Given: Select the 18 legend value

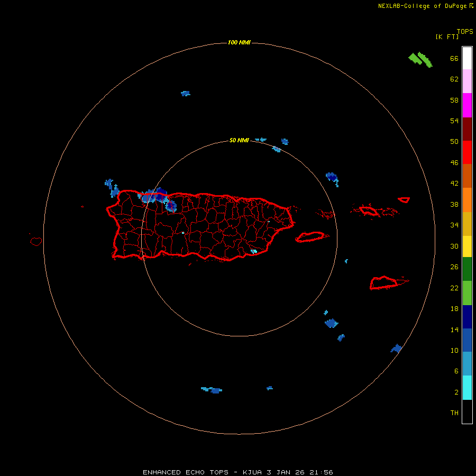Looking at the screenshot, I should pos(454,309).
